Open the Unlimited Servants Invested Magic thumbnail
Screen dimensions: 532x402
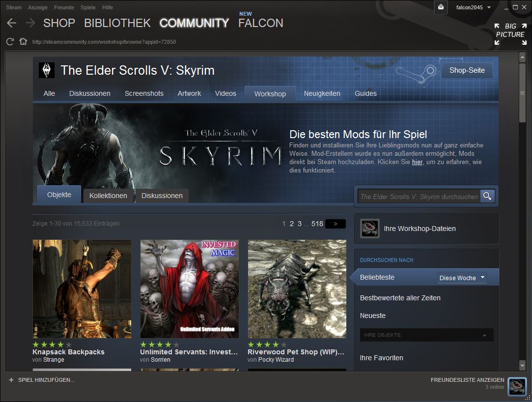pyautogui.click(x=189, y=289)
